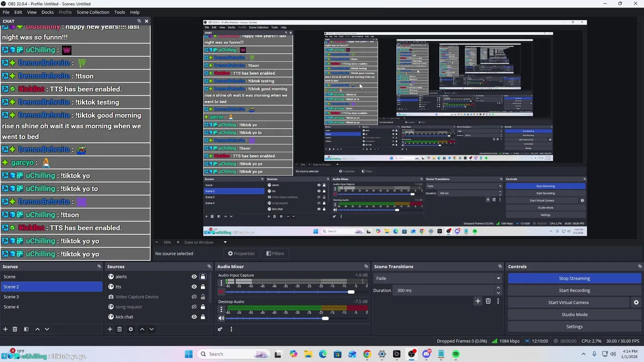644x362 pixels.
Task: Hide the tts source eye icon
Action: pos(194,287)
